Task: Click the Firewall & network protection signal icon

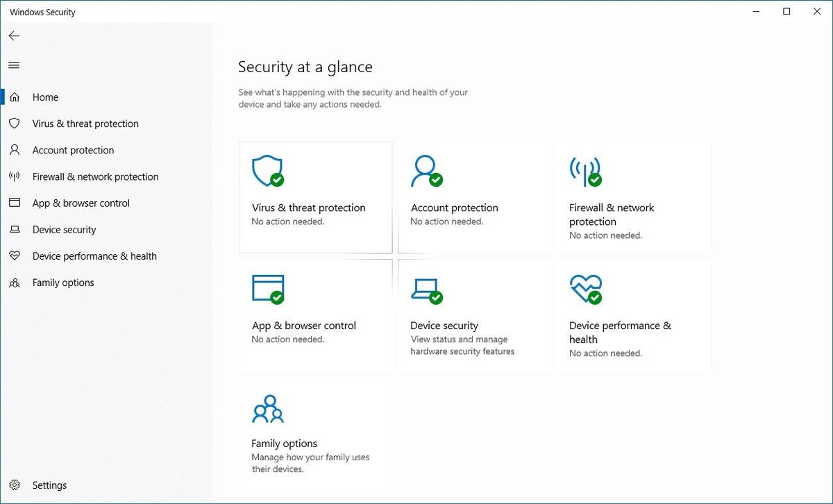Action: [585, 171]
